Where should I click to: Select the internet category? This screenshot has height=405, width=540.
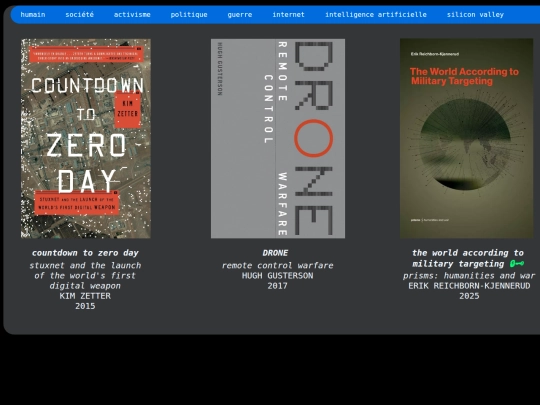(289, 14)
